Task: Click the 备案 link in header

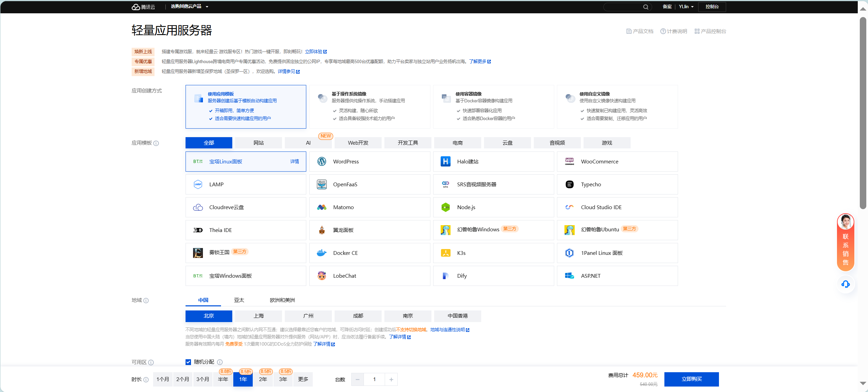Action: (667, 7)
